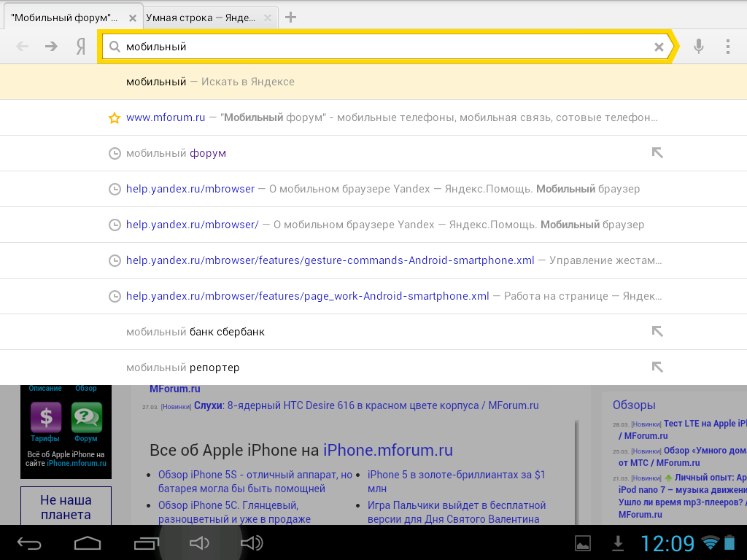Screen dimensions: 747x560
Task: Switch to the "Умная строка — Янде..." tab
Action: point(201,18)
